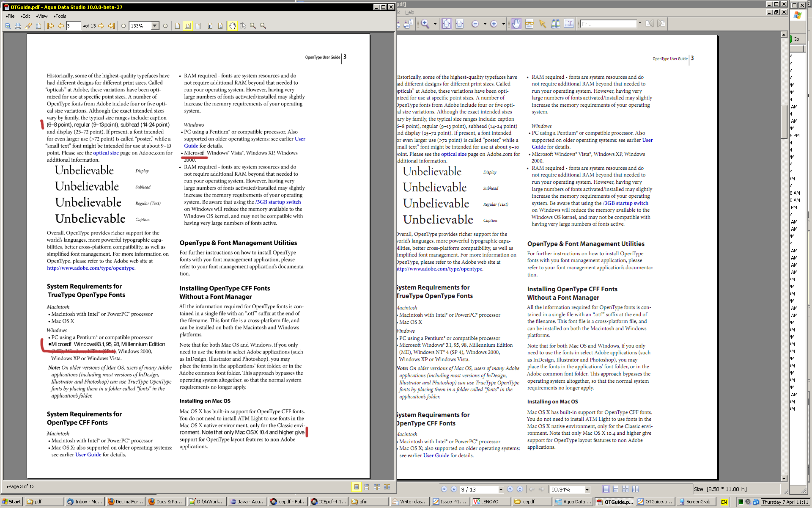The width and height of the screenshot is (812, 508).
Task: Open search using the binoculars icon
Action: click(556, 24)
